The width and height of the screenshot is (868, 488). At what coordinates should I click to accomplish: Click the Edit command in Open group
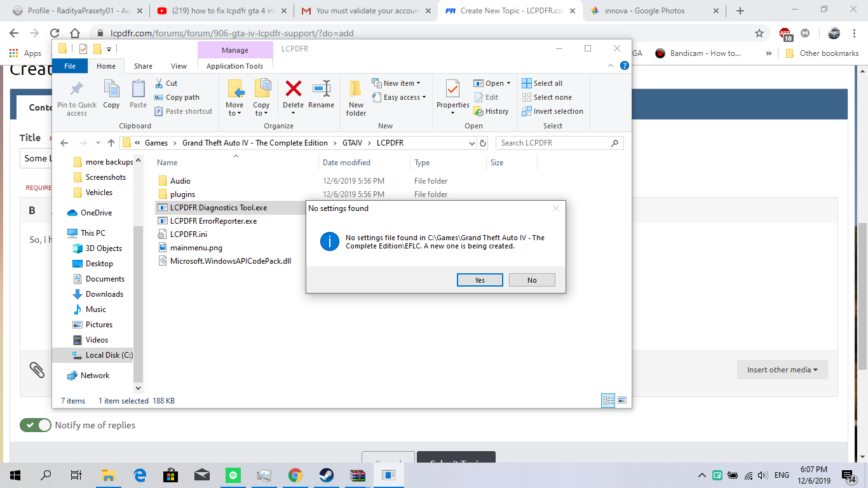coord(486,97)
